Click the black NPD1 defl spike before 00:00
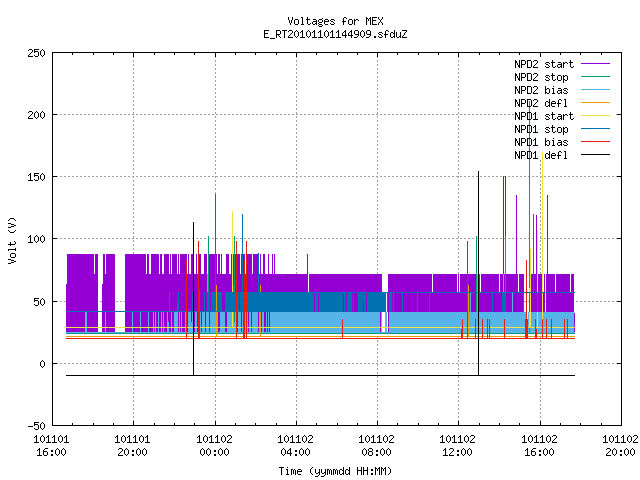Screen dimensions: 640x480 pyautogui.click(x=193, y=298)
